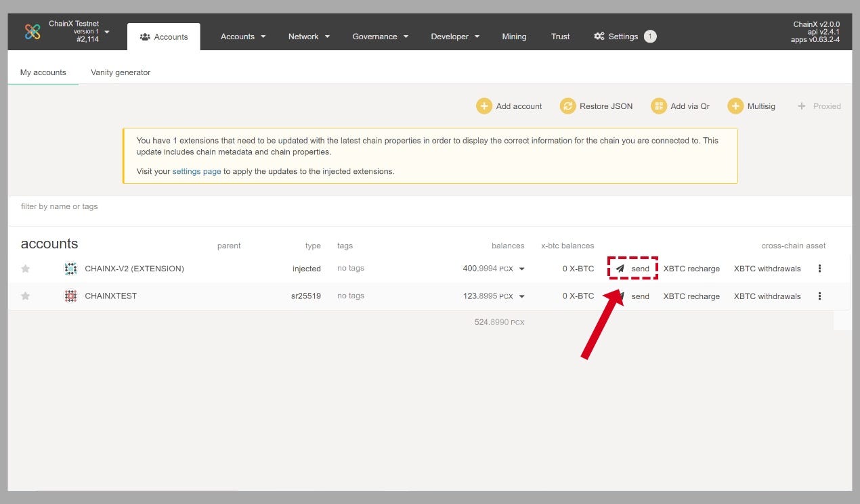Click the Multisig label
860x504 pixels.
coord(761,106)
